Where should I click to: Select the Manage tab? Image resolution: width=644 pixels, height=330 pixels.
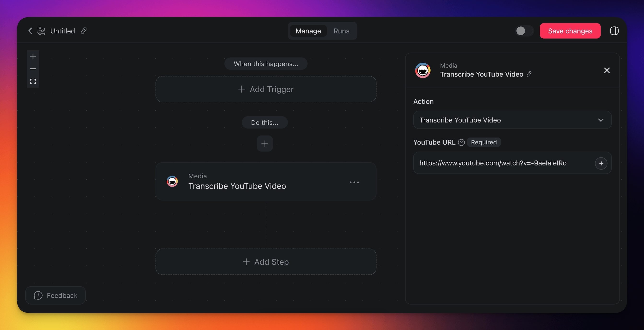click(x=308, y=31)
